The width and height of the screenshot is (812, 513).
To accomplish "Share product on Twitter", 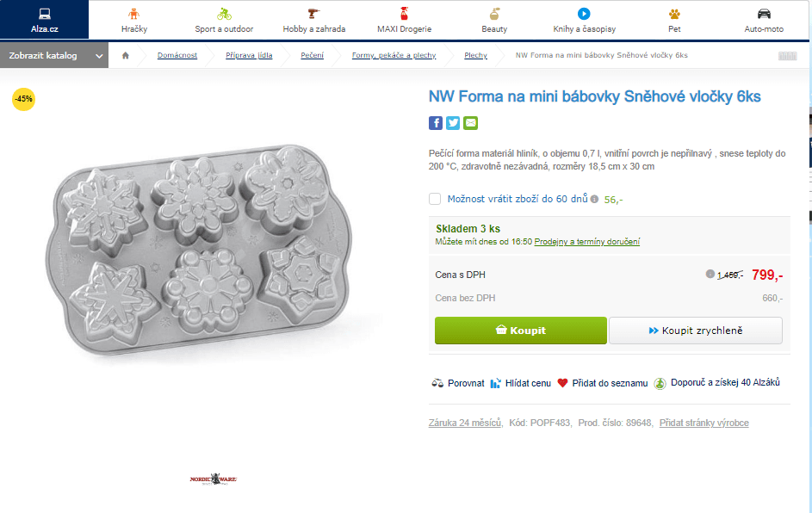I will coord(453,123).
